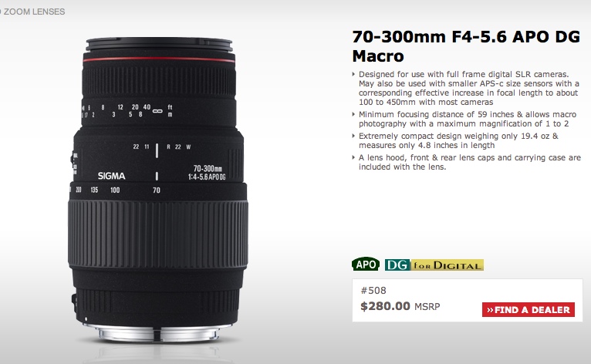Click the red ring on the lens front
Screen dimensions: 591x364
(x=159, y=59)
